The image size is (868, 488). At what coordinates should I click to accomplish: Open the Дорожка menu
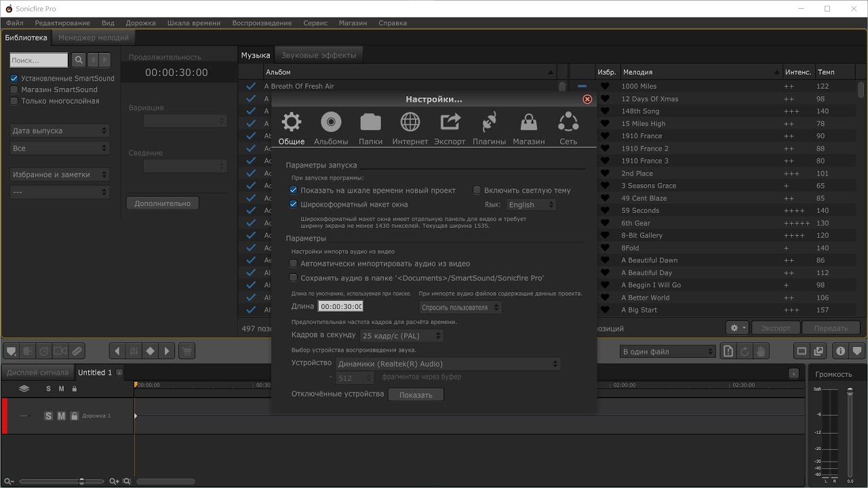[140, 23]
